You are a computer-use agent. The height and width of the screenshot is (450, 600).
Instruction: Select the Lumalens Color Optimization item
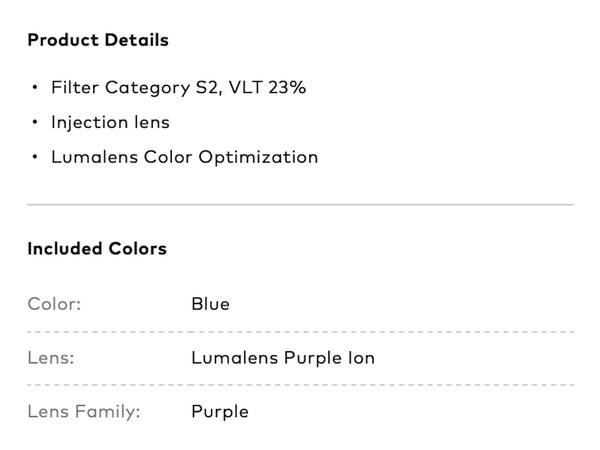click(x=184, y=157)
